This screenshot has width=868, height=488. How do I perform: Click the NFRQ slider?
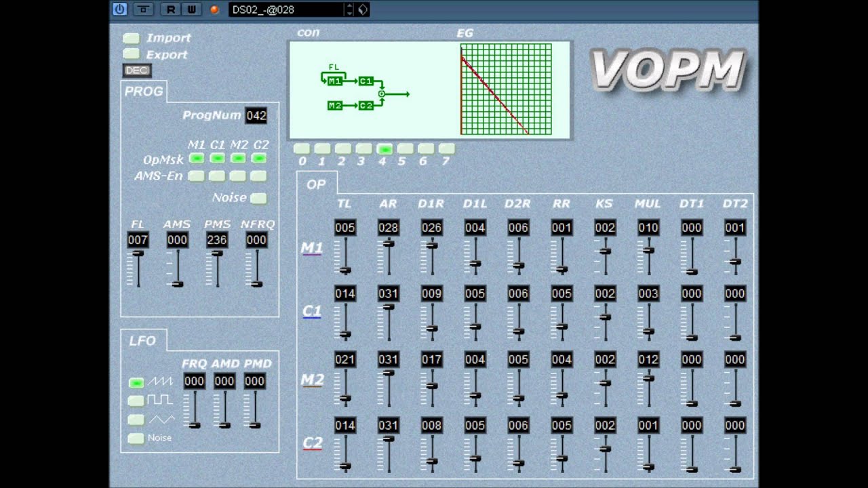click(x=256, y=268)
